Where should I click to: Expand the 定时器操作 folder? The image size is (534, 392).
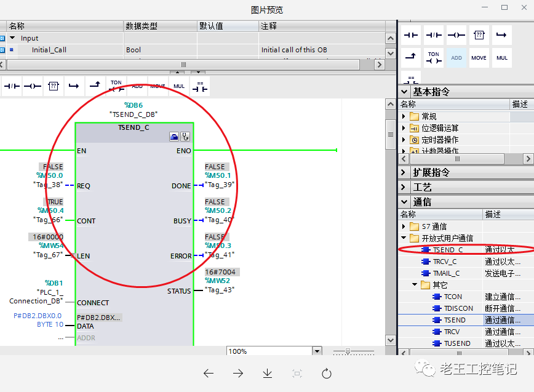tap(404, 140)
